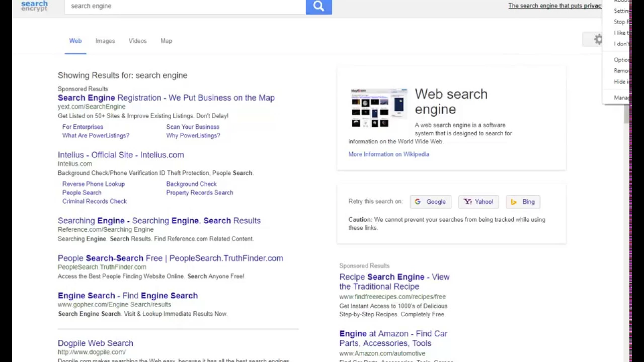Open the Reverse Phone Lookup sublink
This screenshot has height=362, width=644.
tap(94, 184)
